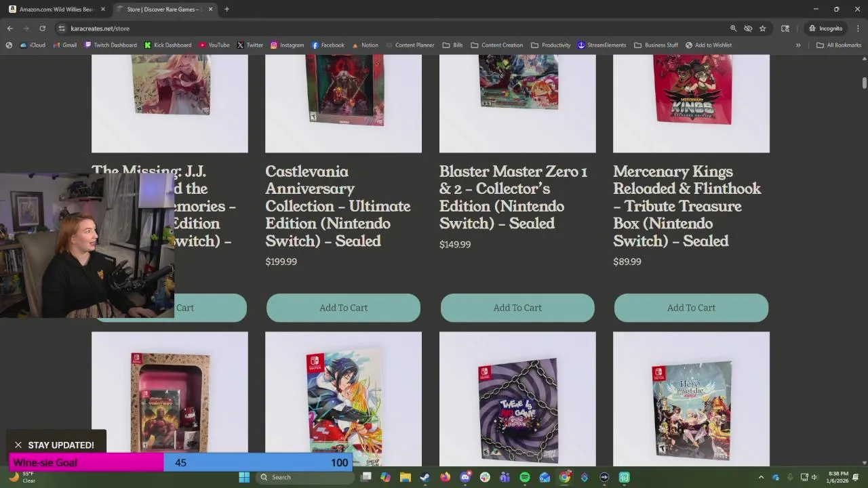
Task: Open a new browser tab
Action: pyautogui.click(x=226, y=9)
